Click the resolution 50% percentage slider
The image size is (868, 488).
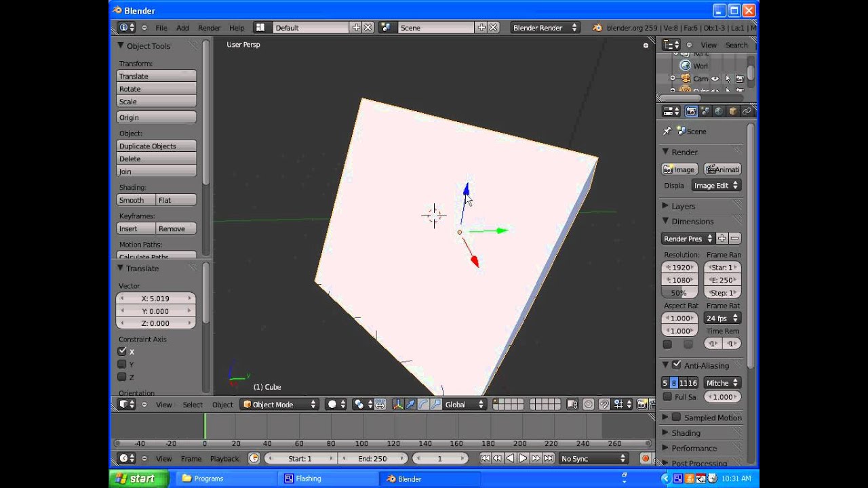tap(679, 293)
